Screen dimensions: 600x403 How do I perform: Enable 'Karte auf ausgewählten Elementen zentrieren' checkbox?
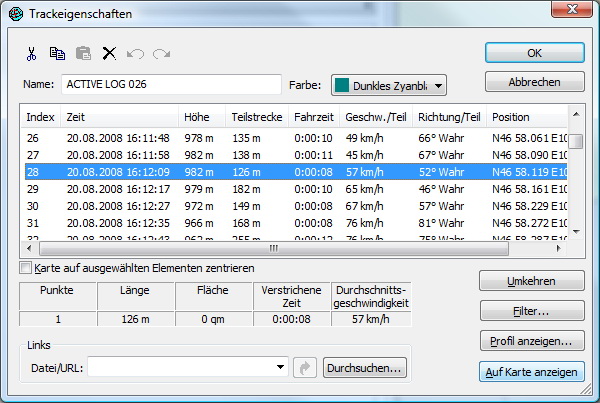pos(26,268)
